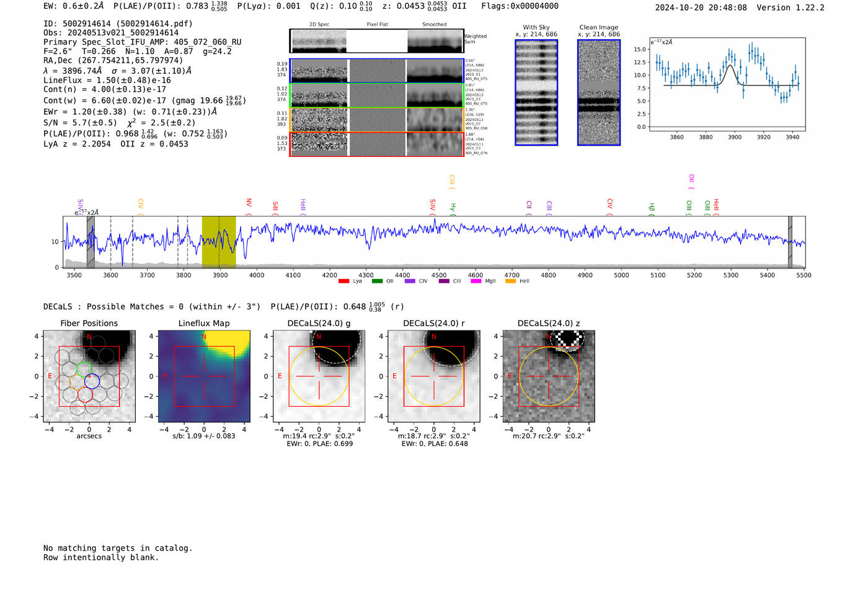Click the Primary Spec_Slot_IFU_AMP value line

tap(143, 42)
